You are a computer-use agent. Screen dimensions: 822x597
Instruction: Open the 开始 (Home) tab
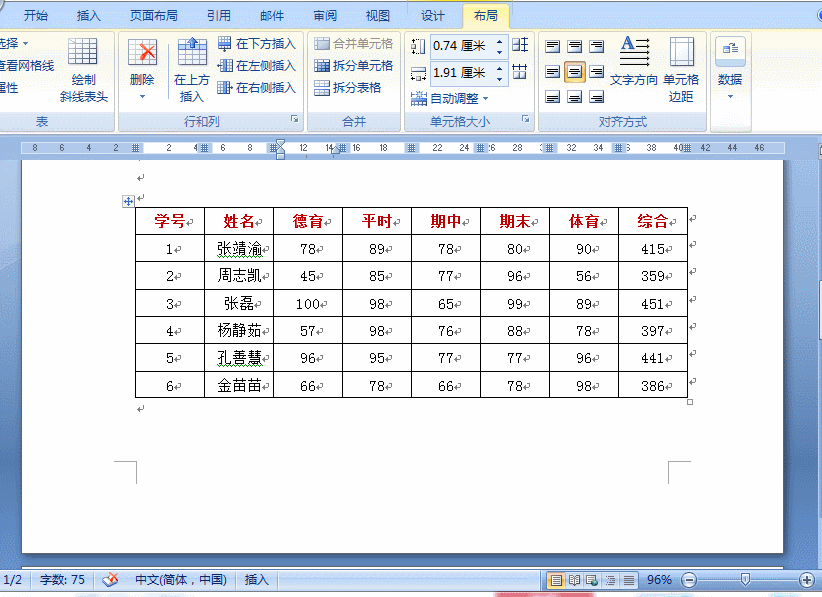click(36, 16)
